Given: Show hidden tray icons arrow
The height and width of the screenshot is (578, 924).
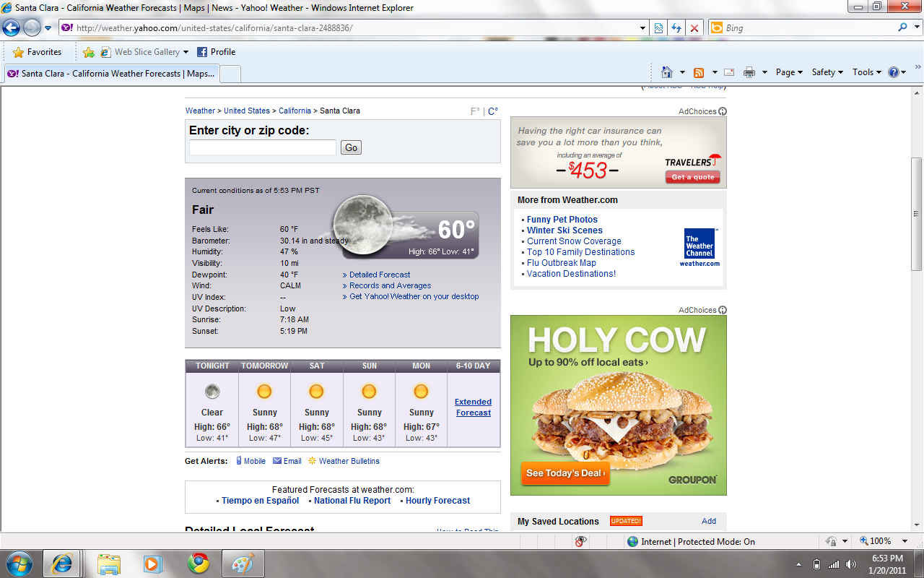Looking at the screenshot, I should coord(798,564).
